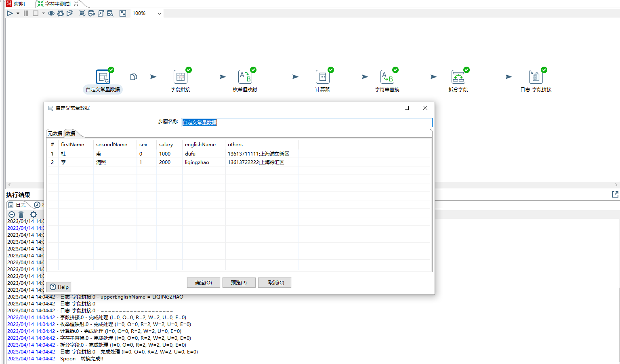Click the Help button in dialog
Screen dimensions: 620x364
[59, 287]
